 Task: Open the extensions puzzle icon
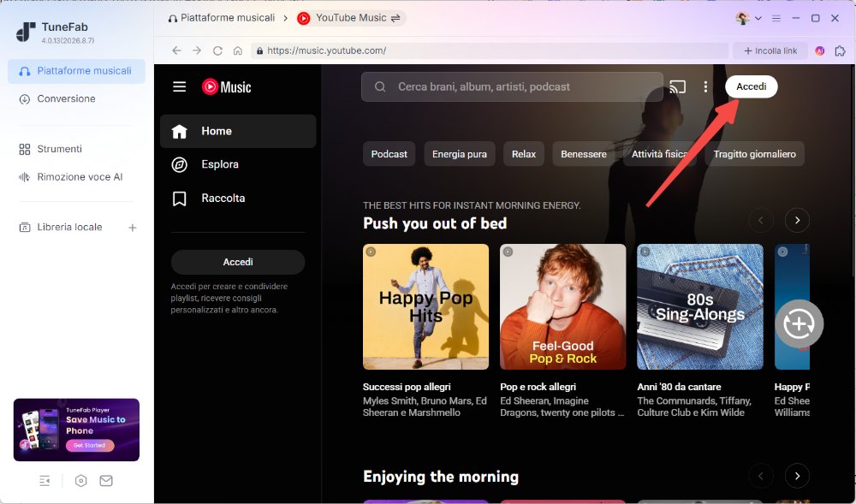coord(841,50)
